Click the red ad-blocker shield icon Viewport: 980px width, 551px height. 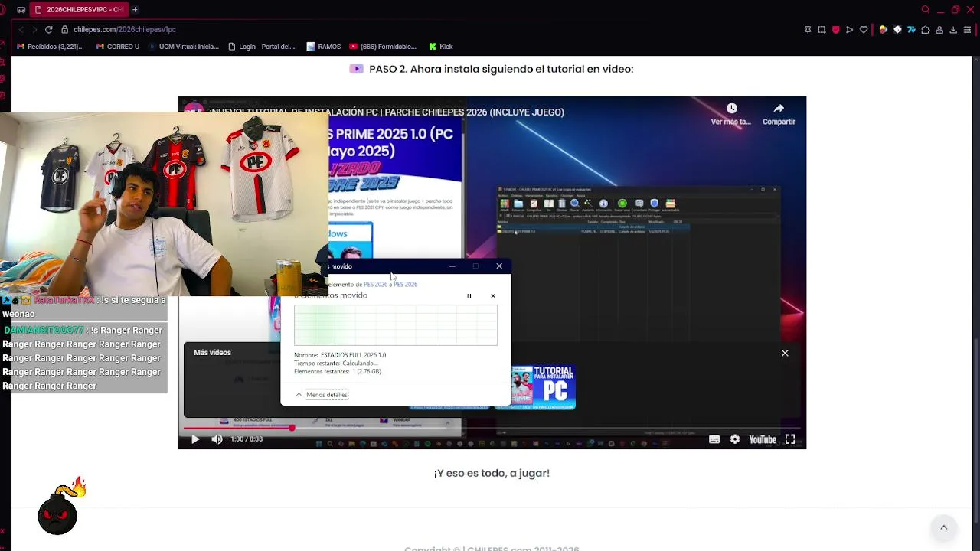(x=835, y=30)
